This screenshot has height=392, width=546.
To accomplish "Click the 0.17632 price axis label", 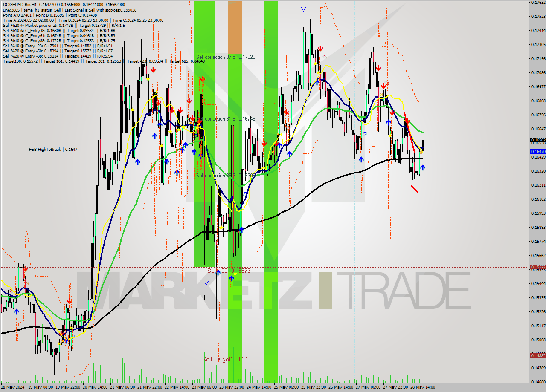I will point(538,3).
